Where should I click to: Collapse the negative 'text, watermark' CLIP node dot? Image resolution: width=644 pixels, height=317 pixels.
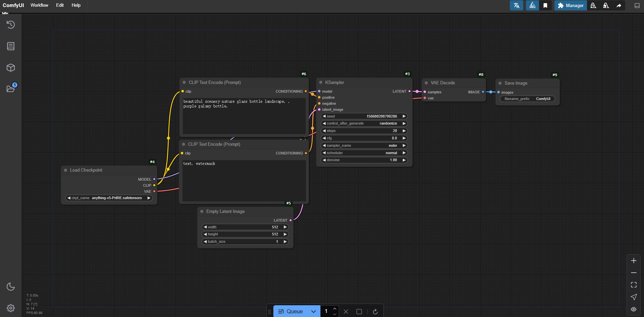pos(183,144)
